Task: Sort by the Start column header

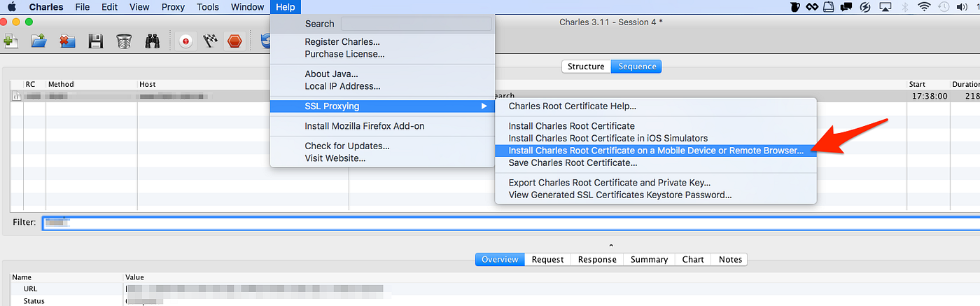Action: (927, 85)
